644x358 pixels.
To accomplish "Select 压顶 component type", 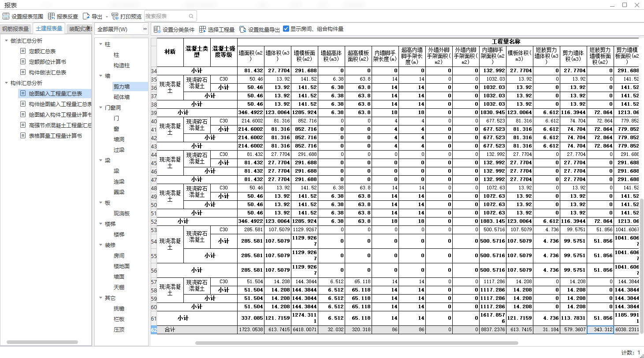I will (x=119, y=329).
